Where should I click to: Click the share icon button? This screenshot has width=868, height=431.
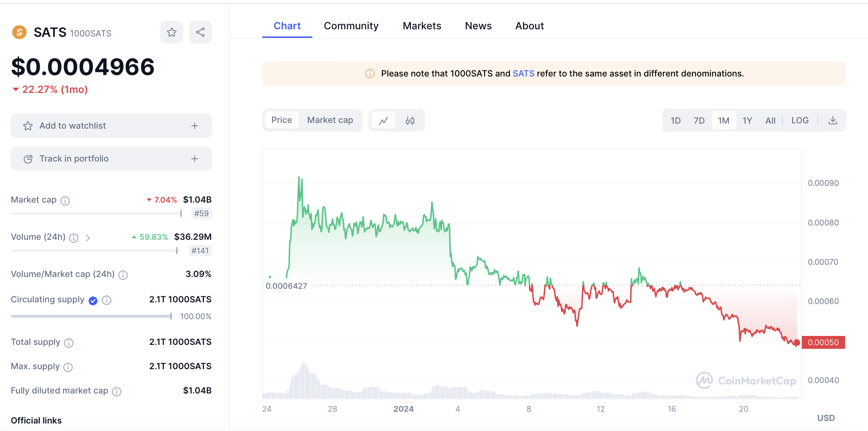tap(200, 33)
